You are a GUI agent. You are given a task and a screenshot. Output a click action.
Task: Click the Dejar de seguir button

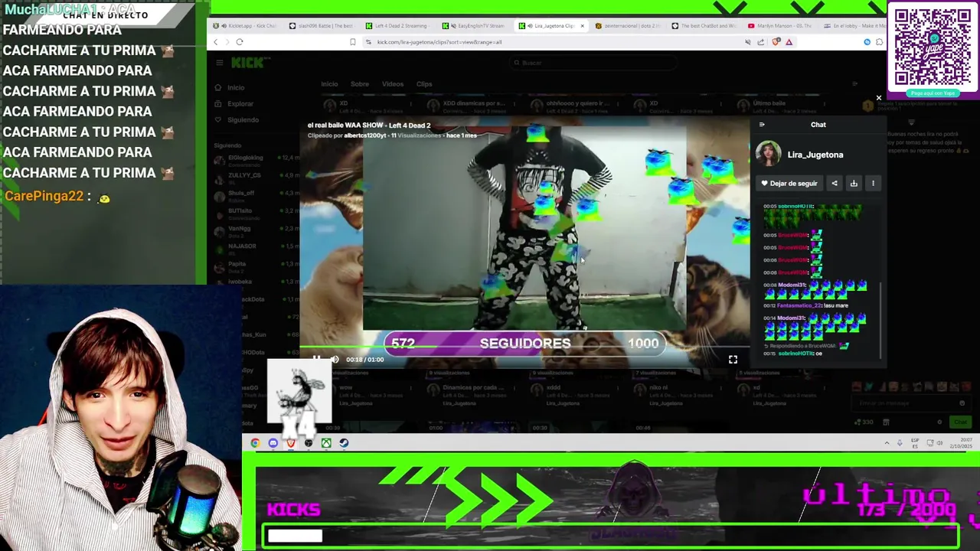point(789,183)
